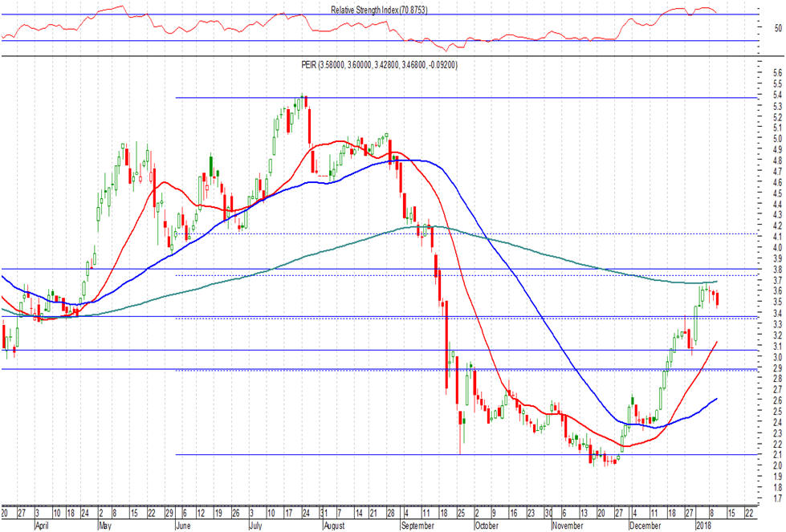Viewport: 786px width, 532px height.
Task: Select the 3.0 price axis label
Action: click(x=776, y=356)
